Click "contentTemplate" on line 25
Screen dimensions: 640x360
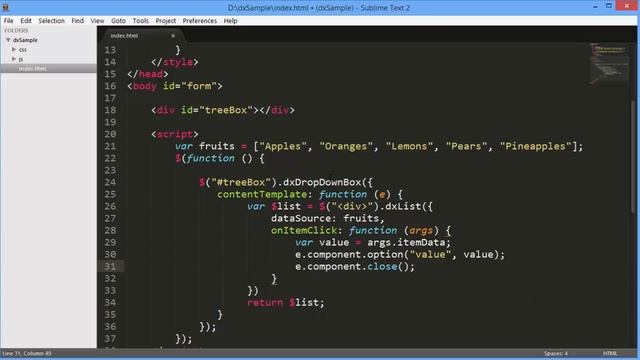click(x=262, y=194)
